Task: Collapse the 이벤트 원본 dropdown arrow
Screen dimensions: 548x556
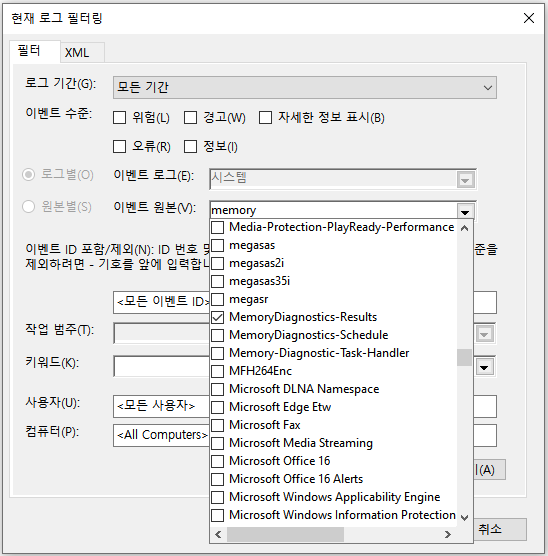Action: [x=465, y=211]
